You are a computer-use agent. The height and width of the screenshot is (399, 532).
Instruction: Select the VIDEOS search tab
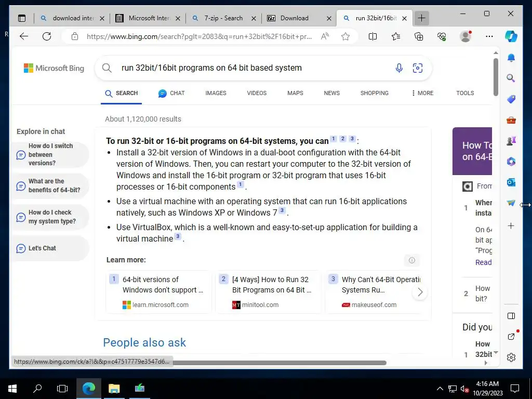[257, 93]
